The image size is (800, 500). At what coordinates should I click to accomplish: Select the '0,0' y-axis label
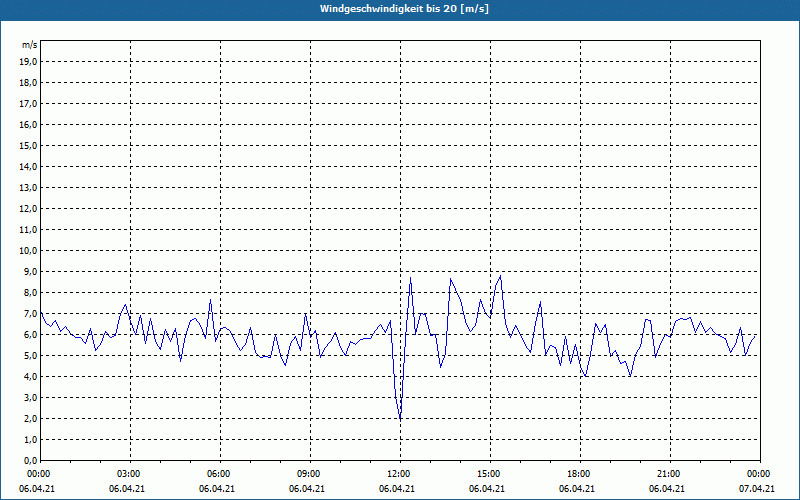tap(30, 460)
